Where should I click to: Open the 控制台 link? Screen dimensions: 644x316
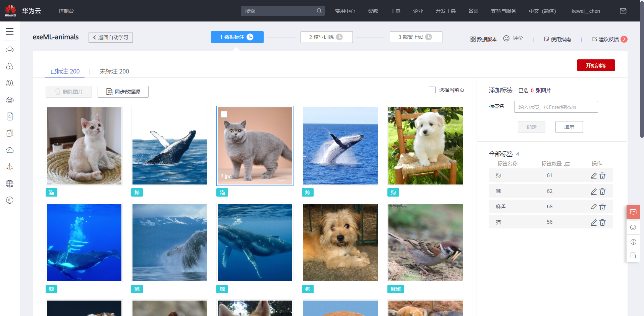tap(66, 11)
